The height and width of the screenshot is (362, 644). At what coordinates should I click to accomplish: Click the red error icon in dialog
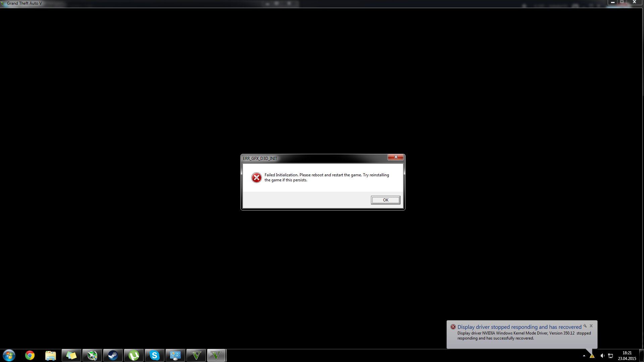pos(257,178)
